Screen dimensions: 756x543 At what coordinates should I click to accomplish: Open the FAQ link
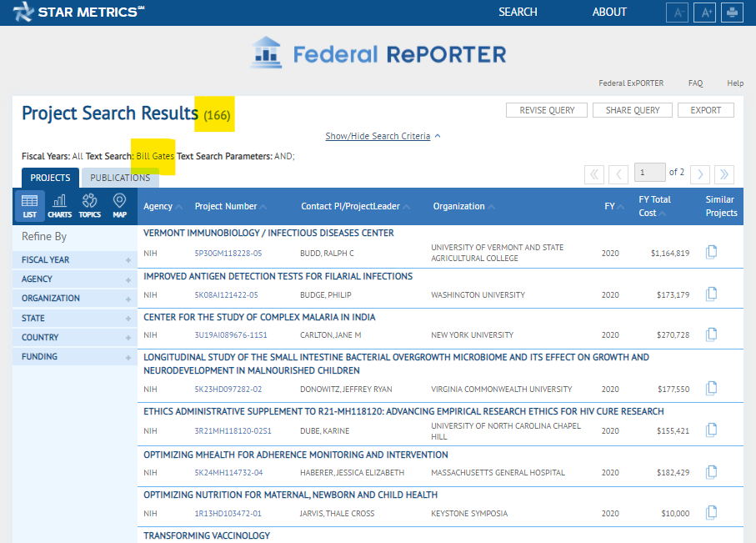tap(695, 83)
